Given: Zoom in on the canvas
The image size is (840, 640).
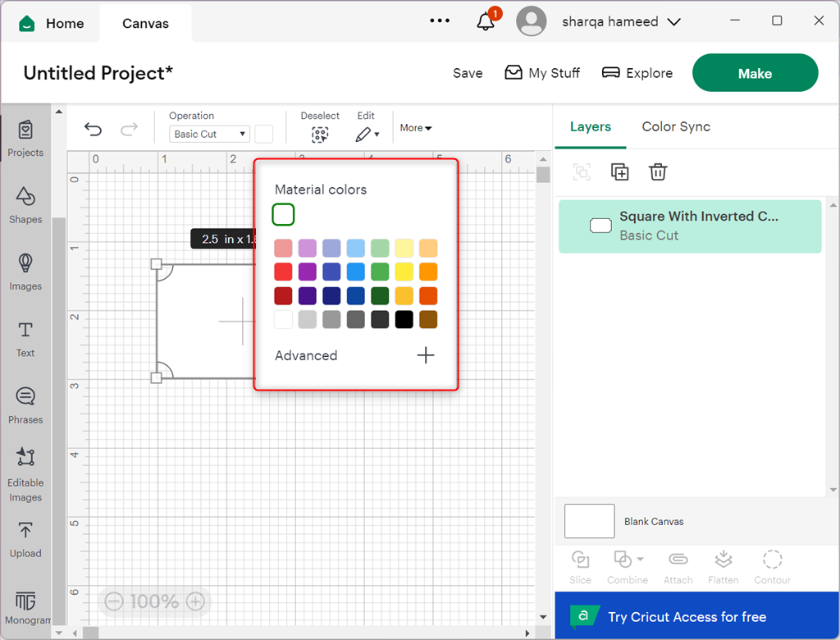Looking at the screenshot, I should point(195,601).
